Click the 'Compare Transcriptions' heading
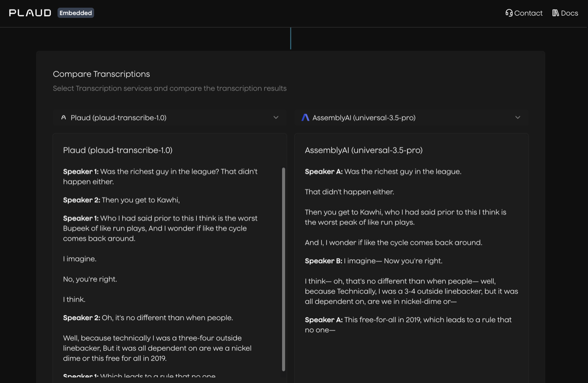 click(x=102, y=74)
